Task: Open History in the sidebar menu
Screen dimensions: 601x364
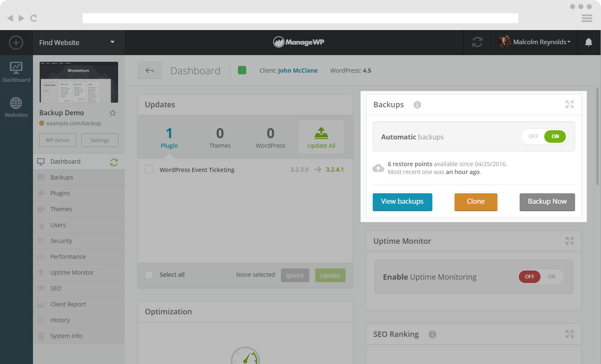Action: point(79,320)
